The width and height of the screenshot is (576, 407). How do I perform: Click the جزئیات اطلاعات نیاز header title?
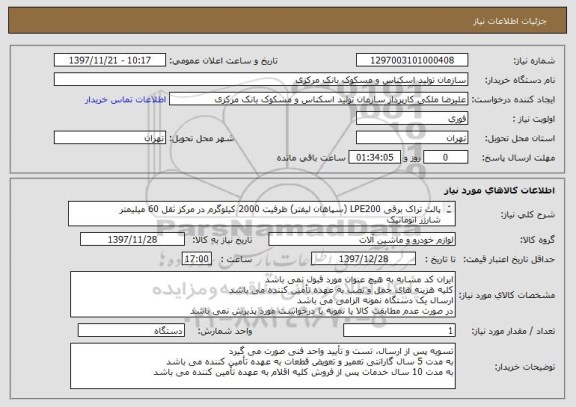[510, 21]
